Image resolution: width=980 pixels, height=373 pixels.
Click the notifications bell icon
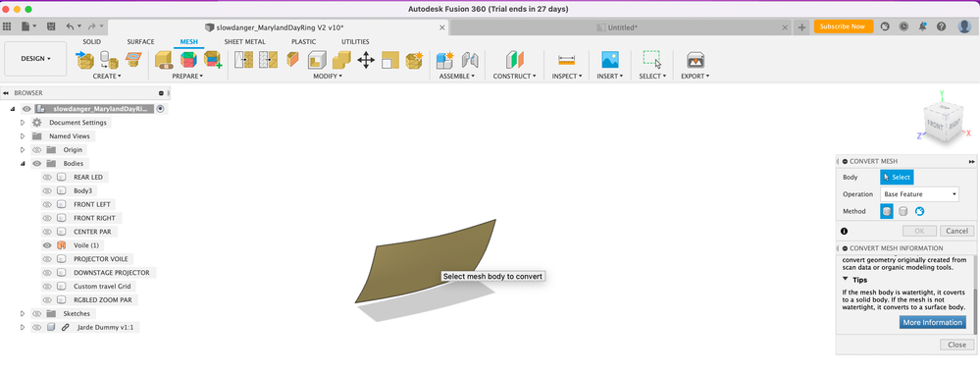(922, 27)
